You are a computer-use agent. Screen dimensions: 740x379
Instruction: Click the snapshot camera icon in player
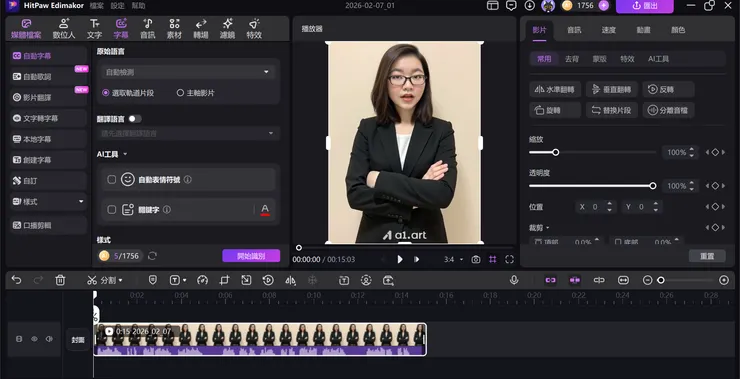tap(476, 259)
